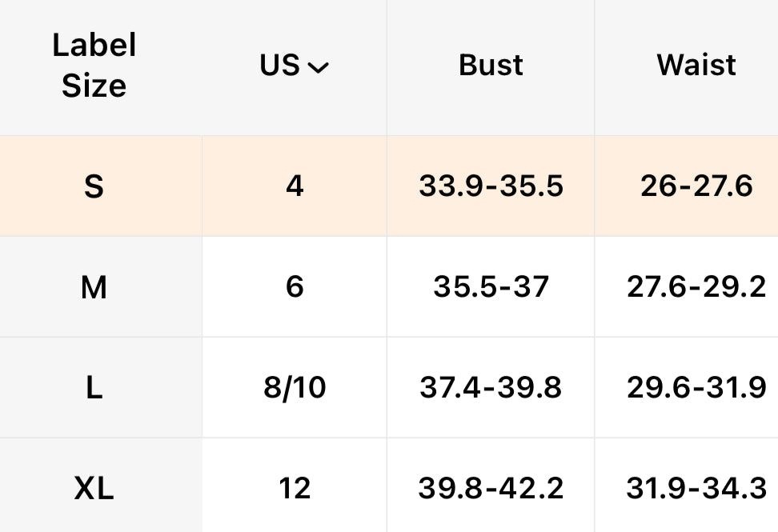Screen dimensions: 778x532
Task: Click waist measurement 31.9-34.3
Action: coord(696,488)
